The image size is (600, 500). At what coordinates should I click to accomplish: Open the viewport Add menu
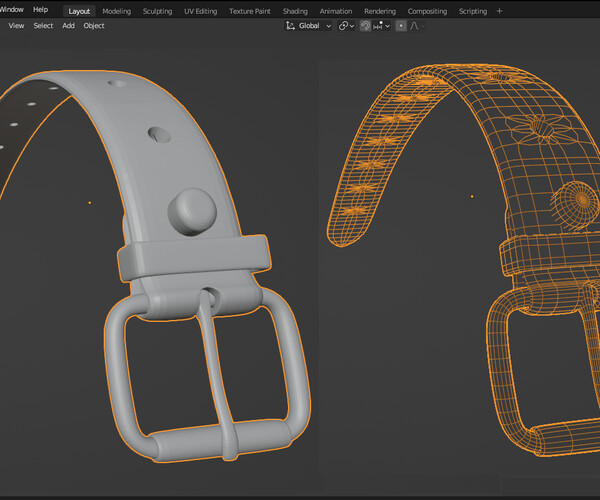tap(68, 26)
